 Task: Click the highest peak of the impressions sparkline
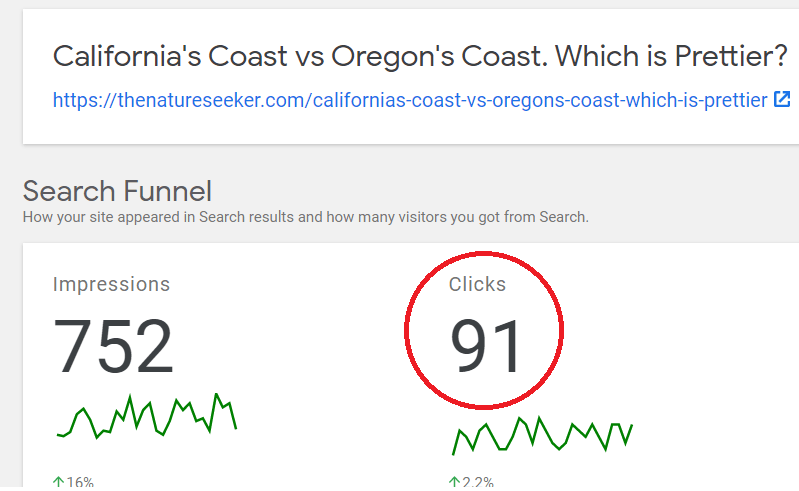click(x=217, y=394)
